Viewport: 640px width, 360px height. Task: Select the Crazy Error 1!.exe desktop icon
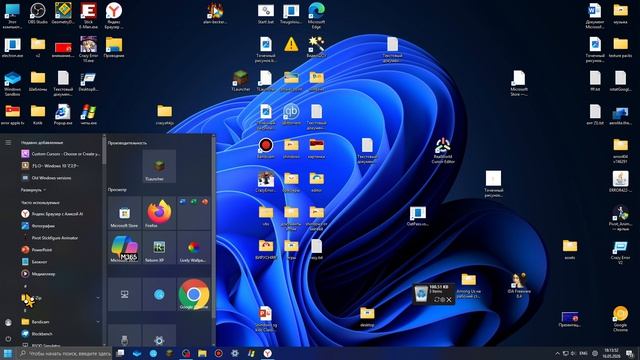tap(89, 49)
